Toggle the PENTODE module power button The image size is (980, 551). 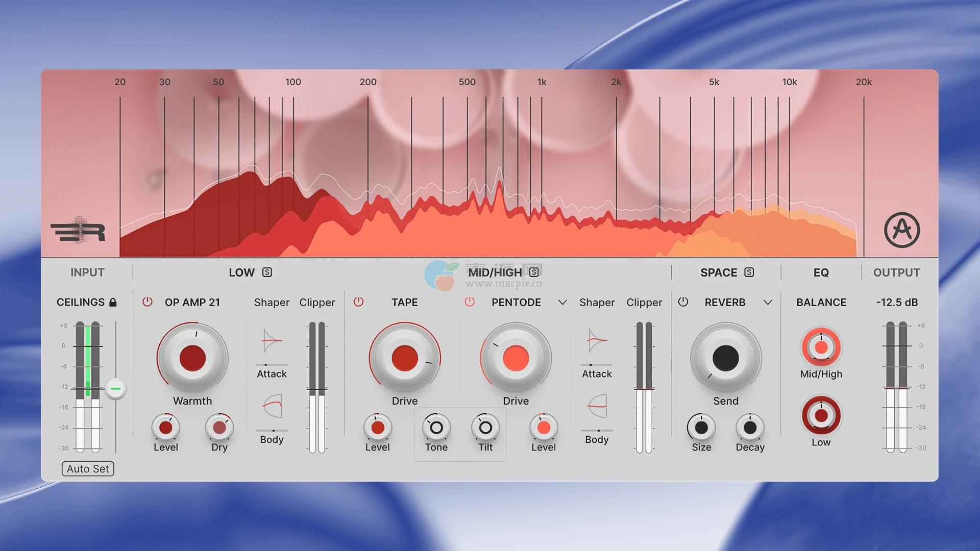coord(470,302)
